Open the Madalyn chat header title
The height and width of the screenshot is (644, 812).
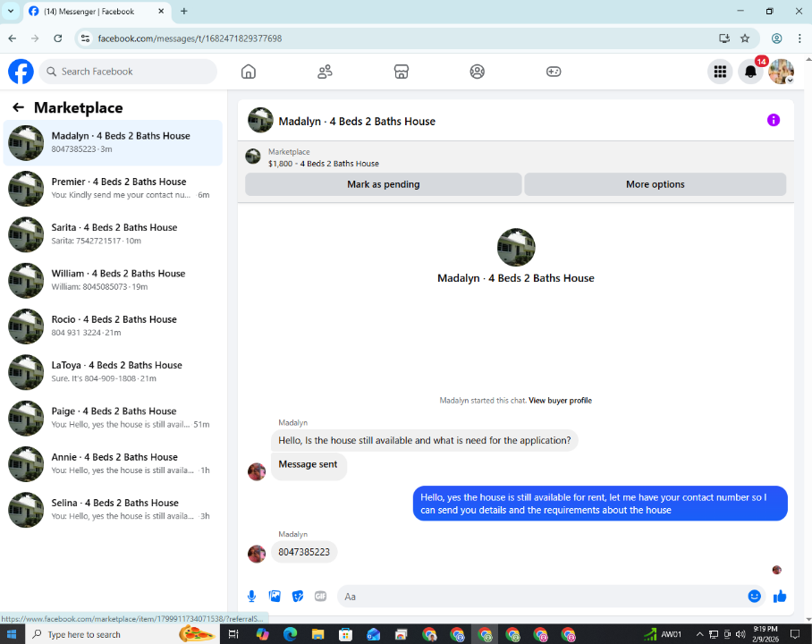357,122
